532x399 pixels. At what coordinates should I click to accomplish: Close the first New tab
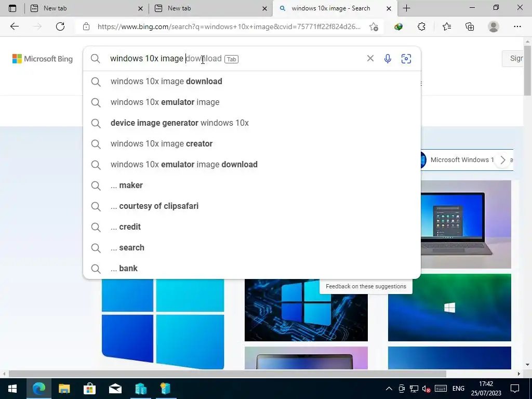(140, 8)
